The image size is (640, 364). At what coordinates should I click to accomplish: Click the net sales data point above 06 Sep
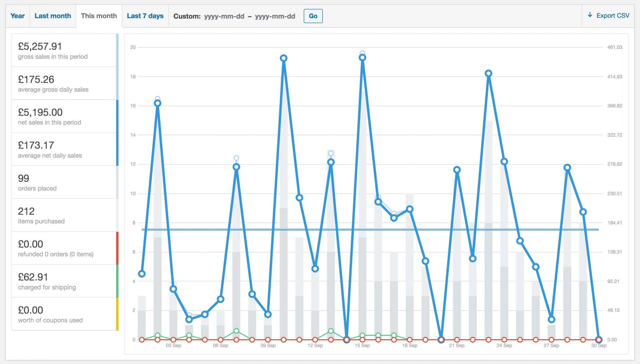220,299
